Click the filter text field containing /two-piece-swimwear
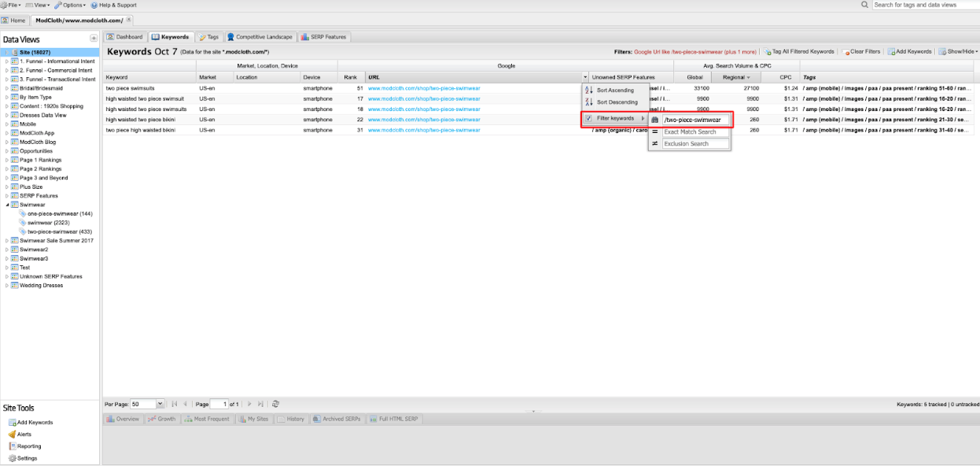This screenshot has height=466, width=980. point(696,120)
